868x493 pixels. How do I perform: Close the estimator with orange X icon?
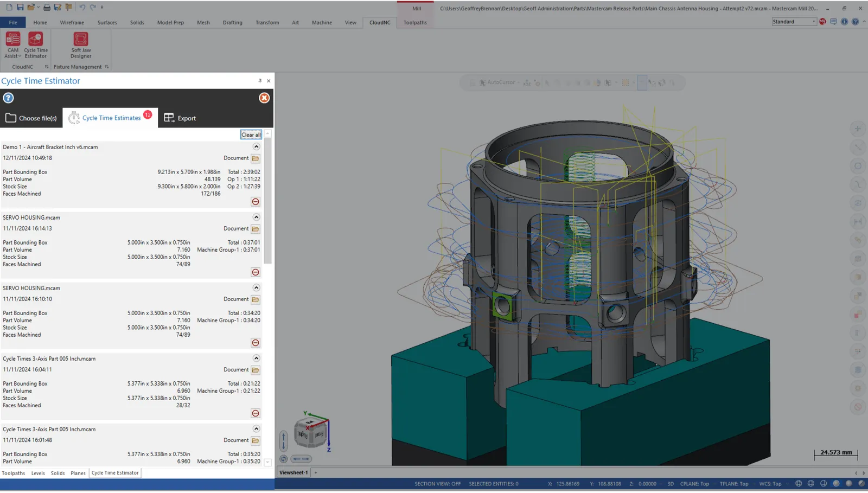click(264, 98)
